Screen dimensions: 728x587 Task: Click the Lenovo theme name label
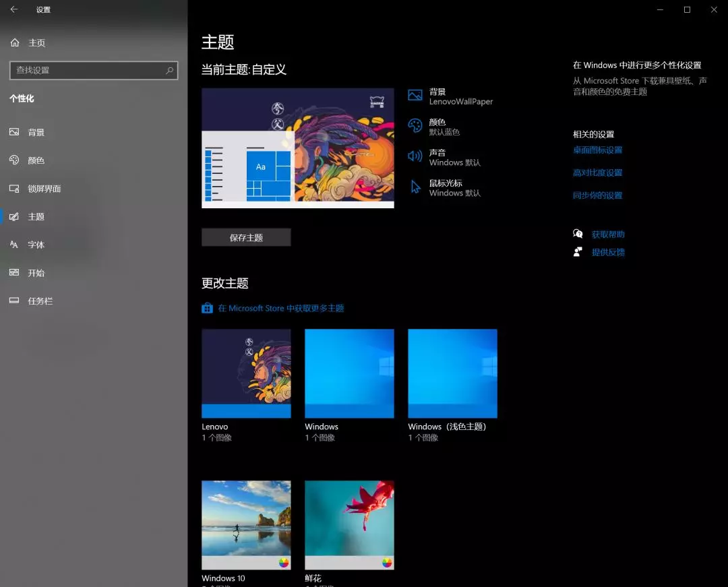tap(215, 427)
